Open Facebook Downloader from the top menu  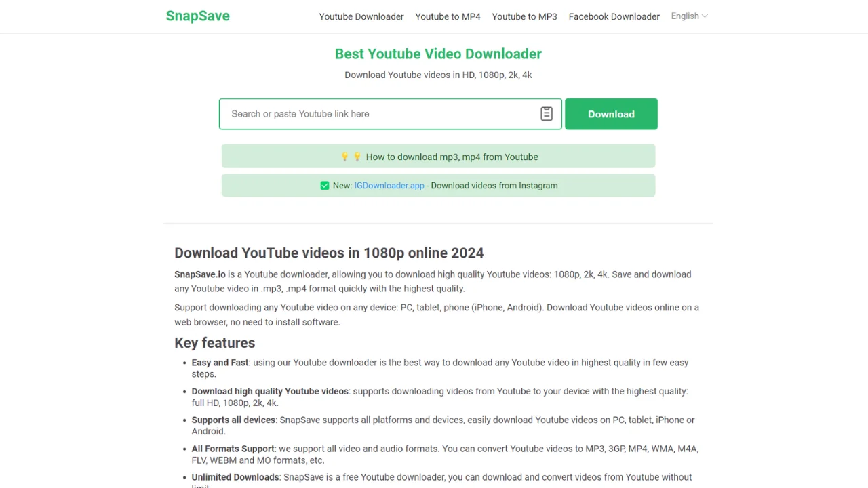pos(614,16)
